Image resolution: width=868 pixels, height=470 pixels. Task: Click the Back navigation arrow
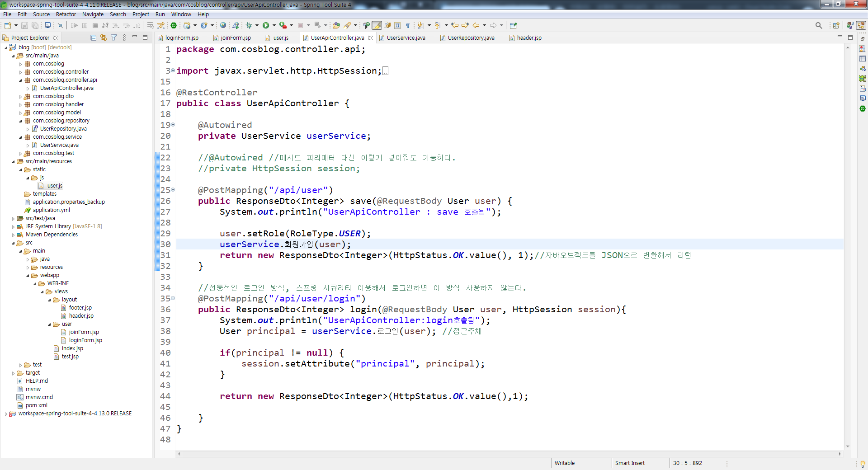point(476,25)
